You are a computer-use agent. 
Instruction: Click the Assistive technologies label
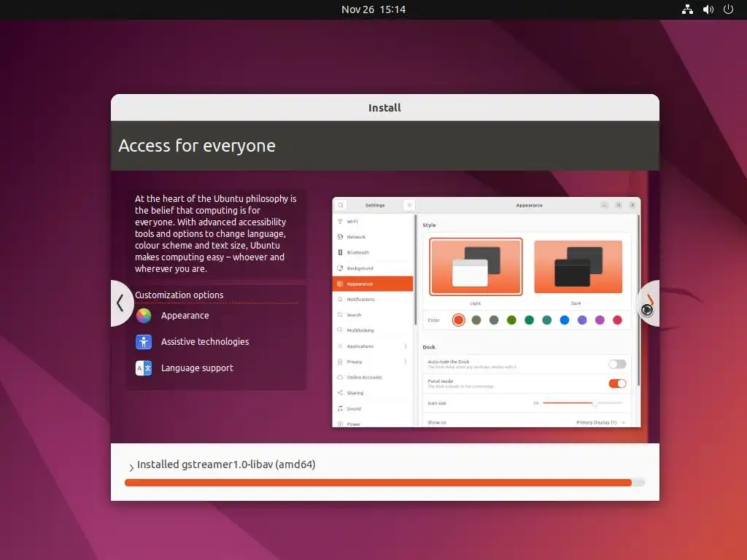click(x=205, y=342)
